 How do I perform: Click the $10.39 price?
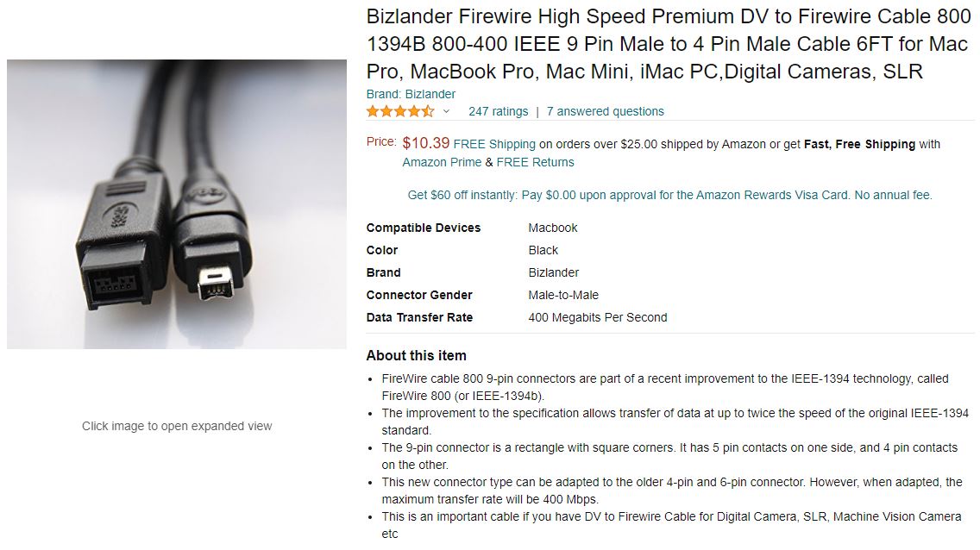point(425,143)
